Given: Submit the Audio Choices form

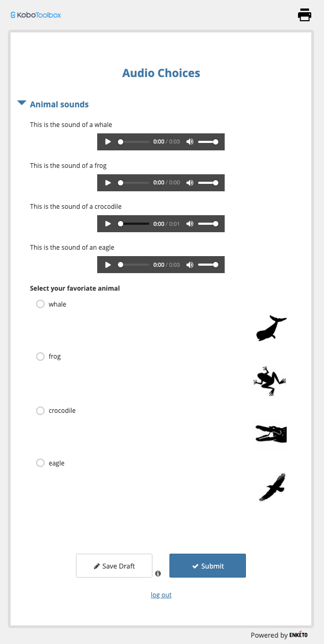Looking at the screenshot, I should [208, 566].
